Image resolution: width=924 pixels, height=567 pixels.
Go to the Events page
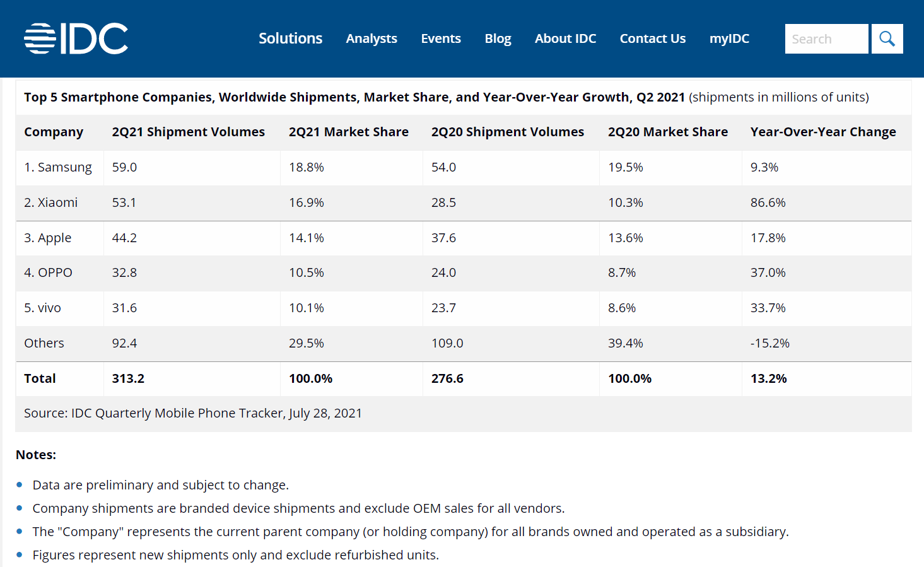pyautogui.click(x=441, y=38)
